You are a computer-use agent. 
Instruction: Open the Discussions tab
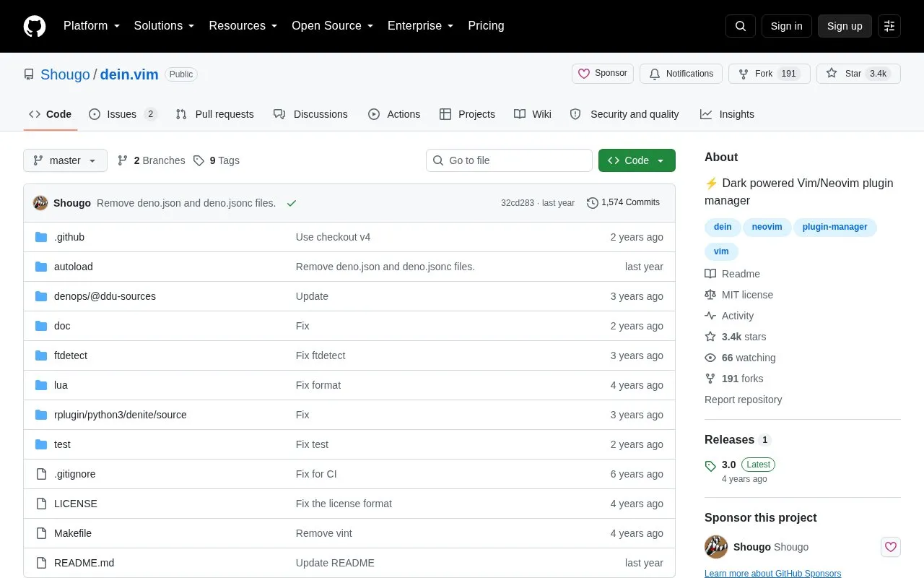(310, 114)
